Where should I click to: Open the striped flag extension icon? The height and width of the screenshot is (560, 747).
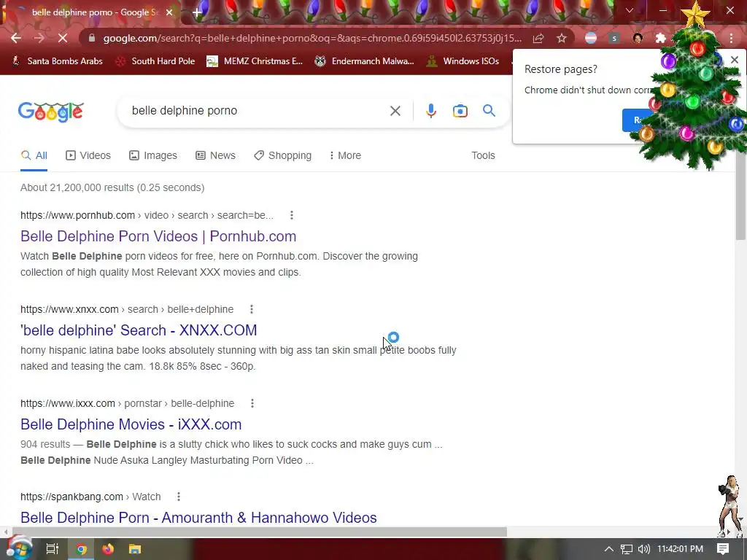pos(591,38)
